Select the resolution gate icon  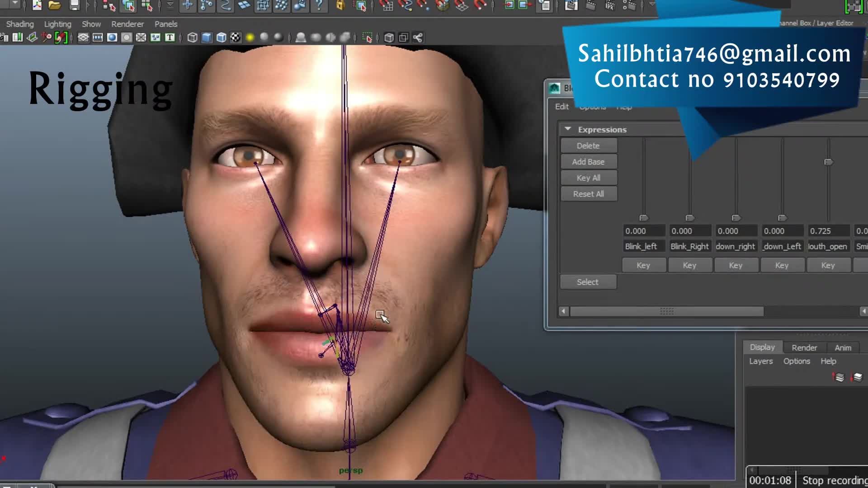coord(112,38)
